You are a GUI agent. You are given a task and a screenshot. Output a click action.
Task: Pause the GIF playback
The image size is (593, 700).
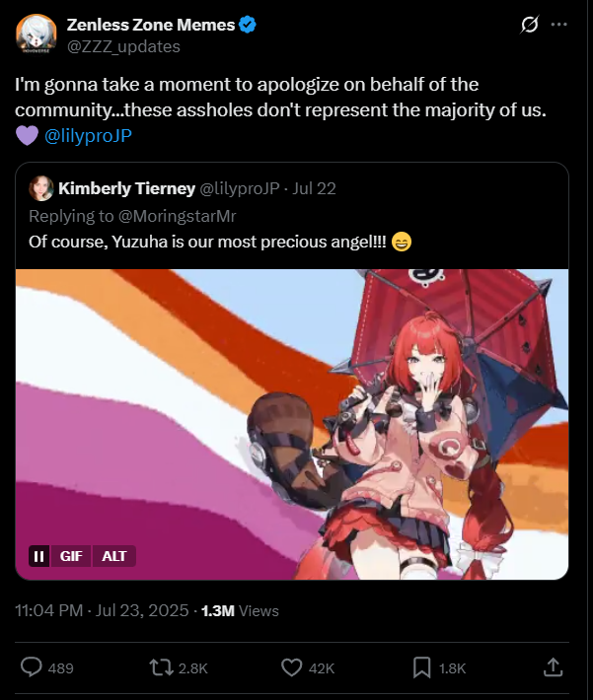pos(39,556)
